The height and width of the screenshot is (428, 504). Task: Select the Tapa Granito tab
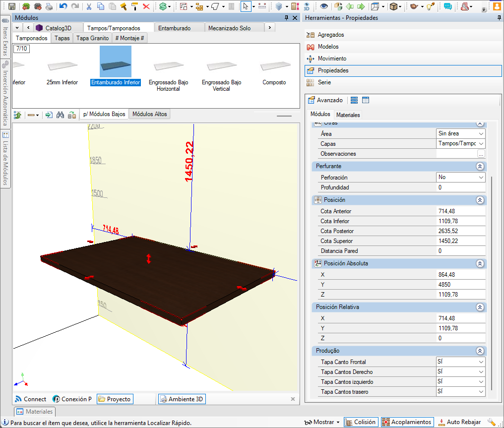tap(93, 38)
